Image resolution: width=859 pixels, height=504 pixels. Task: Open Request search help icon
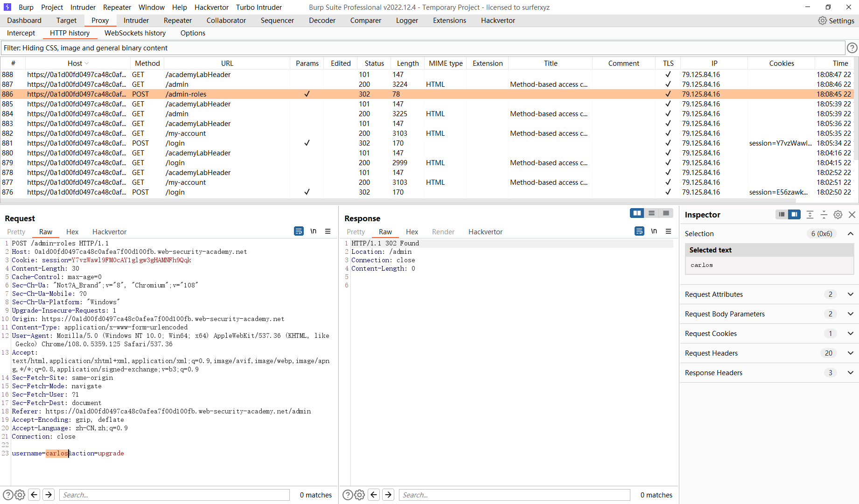click(x=8, y=495)
